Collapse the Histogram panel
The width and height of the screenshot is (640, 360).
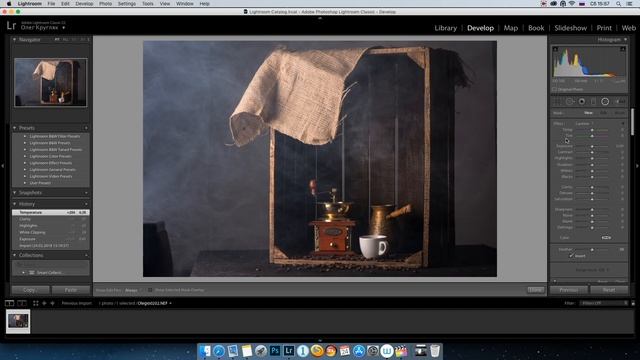pyautogui.click(x=625, y=40)
